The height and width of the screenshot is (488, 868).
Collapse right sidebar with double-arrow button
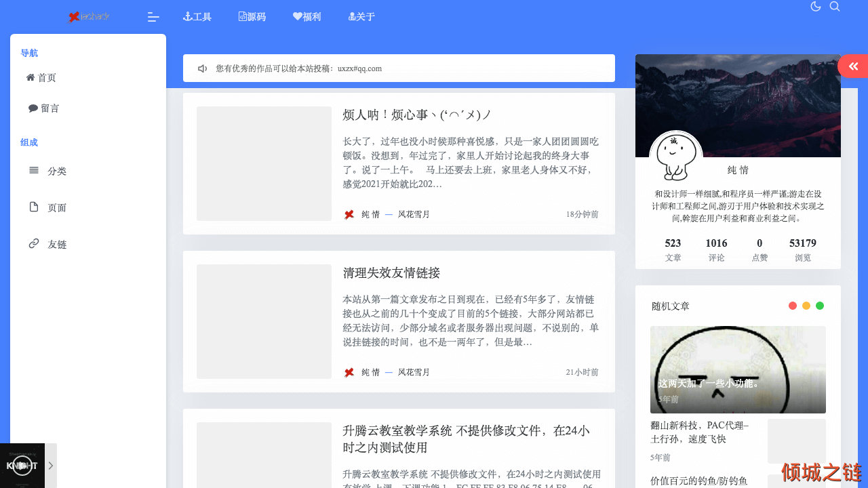[853, 66]
